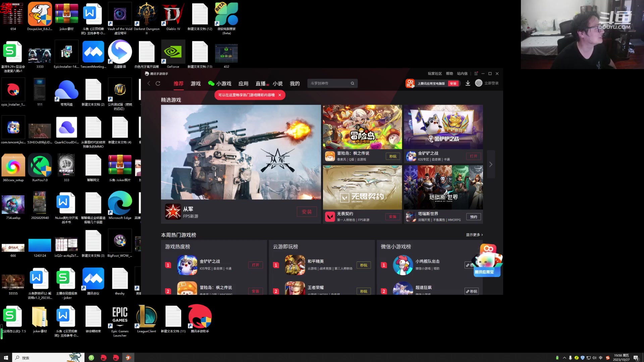Click refresh icon in 腾讯手游助手 toolbar
This screenshot has height=362, width=644.
pos(158,83)
